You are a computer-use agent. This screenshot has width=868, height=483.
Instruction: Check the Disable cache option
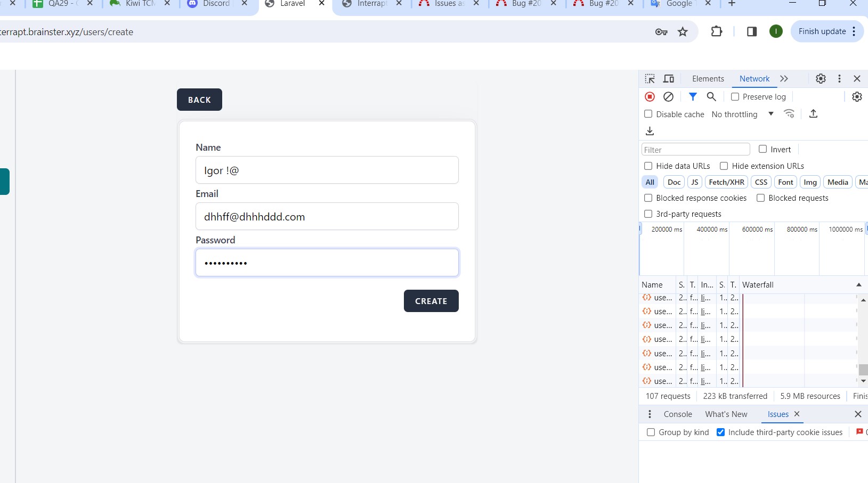(x=648, y=114)
